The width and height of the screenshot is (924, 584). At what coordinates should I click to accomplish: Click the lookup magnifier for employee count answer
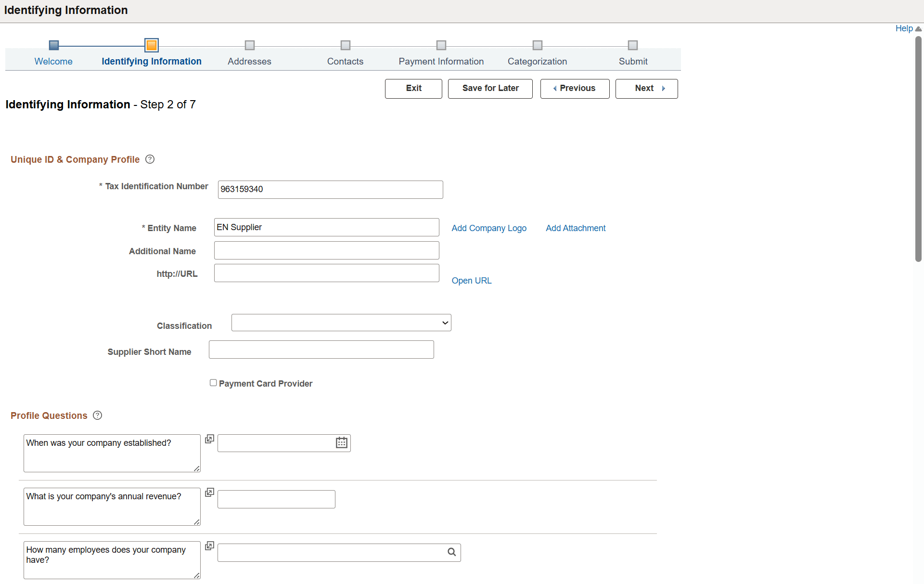(451, 552)
